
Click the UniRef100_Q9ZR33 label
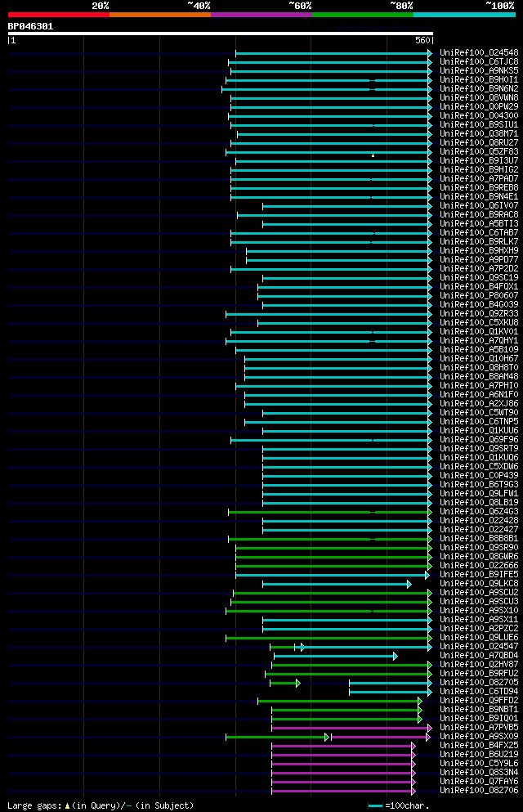[x=479, y=314]
